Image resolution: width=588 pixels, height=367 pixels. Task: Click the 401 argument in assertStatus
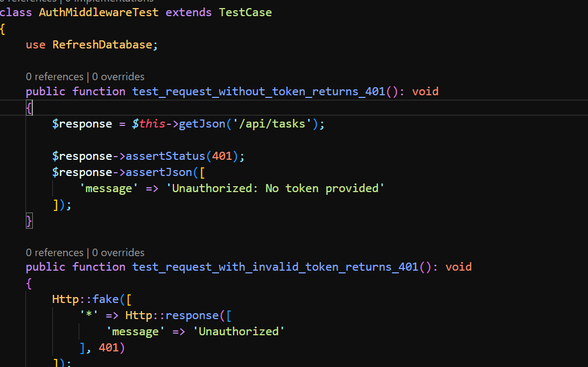(222, 156)
